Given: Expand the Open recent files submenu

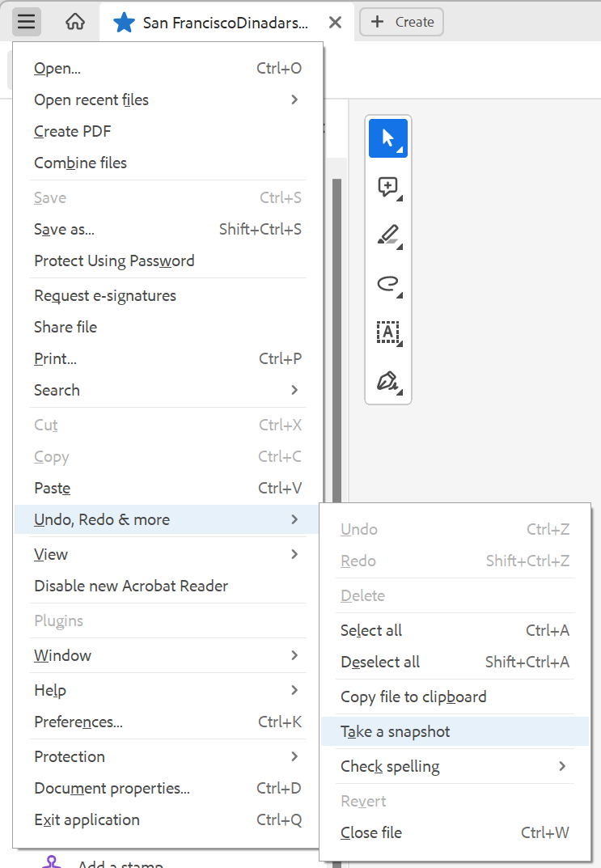Looking at the screenshot, I should pyautogui.click(x=91, y=100).
